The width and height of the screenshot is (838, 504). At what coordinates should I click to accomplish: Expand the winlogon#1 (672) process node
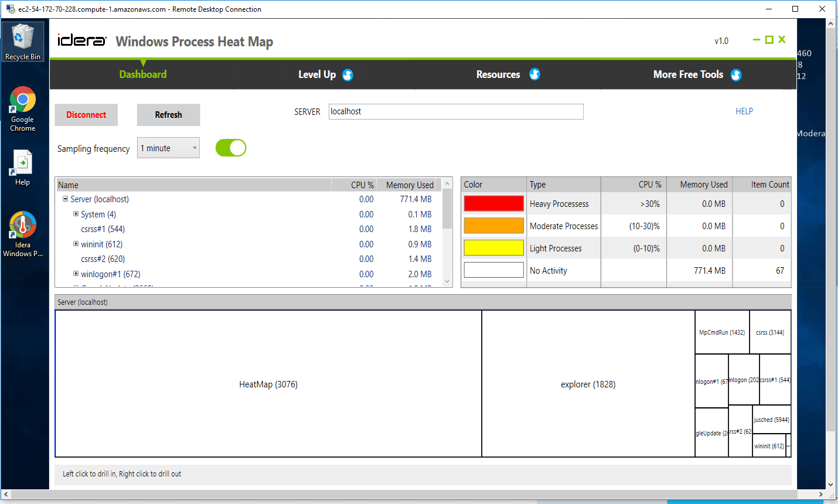(x=75, y=273)
